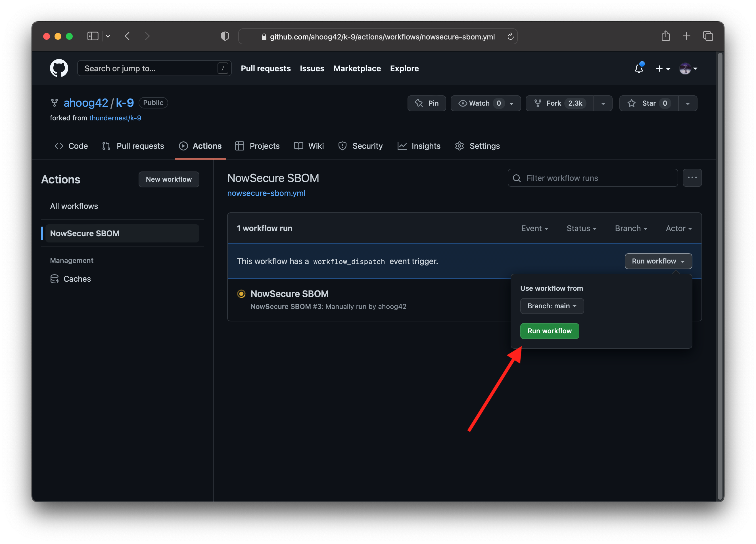Click the yellow in-progress status icon
The height and width of the screenshot is (544, 756).
pyautogui.click(x=241, y=294)
